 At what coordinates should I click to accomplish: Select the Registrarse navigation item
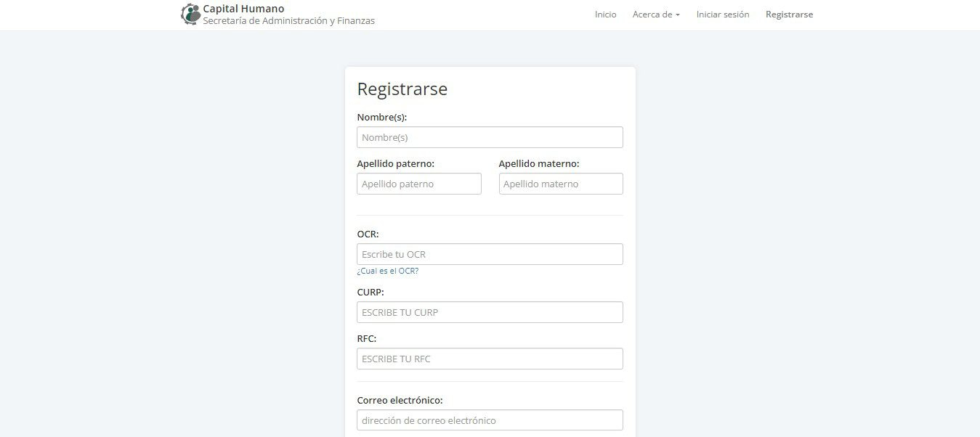tap(789, 15)
